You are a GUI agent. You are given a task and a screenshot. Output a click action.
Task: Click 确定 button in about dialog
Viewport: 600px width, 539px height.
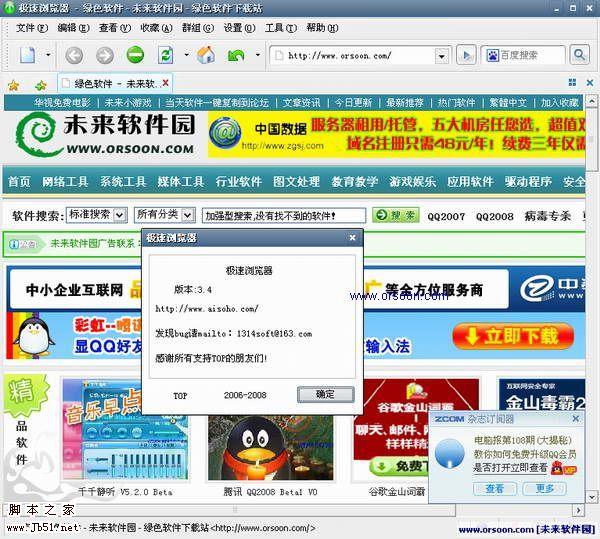[x=325, y=394]
